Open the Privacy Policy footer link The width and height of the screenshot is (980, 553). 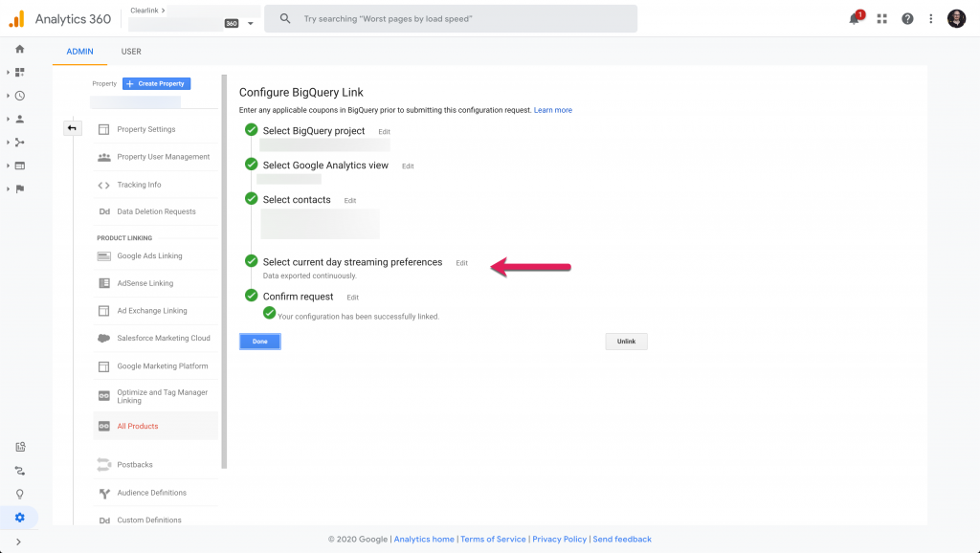(x=559, y=540)
